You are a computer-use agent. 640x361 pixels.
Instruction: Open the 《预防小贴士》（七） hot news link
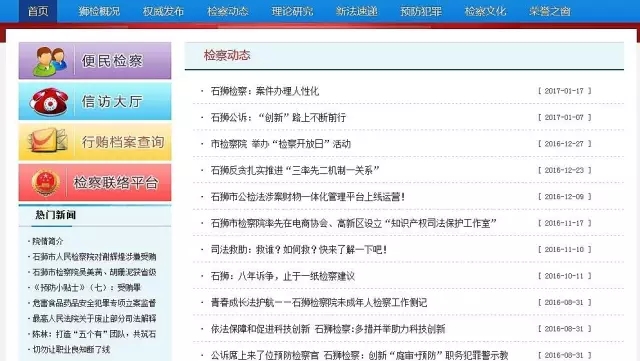(87, 287)
